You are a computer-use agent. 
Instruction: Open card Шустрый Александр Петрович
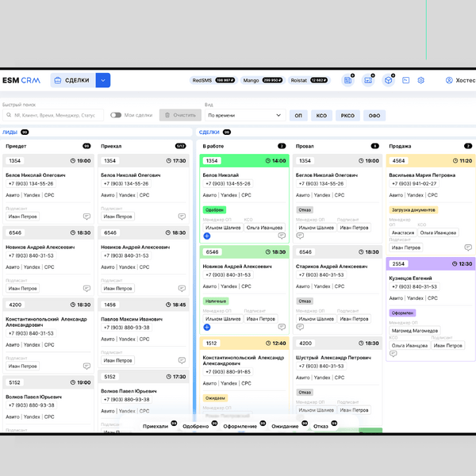coord(333,358)
